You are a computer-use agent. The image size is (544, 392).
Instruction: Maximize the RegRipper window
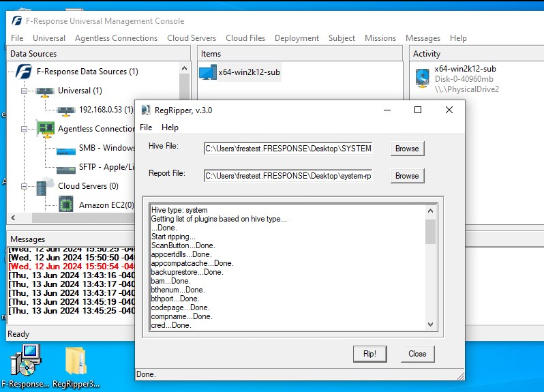[418, 110]
